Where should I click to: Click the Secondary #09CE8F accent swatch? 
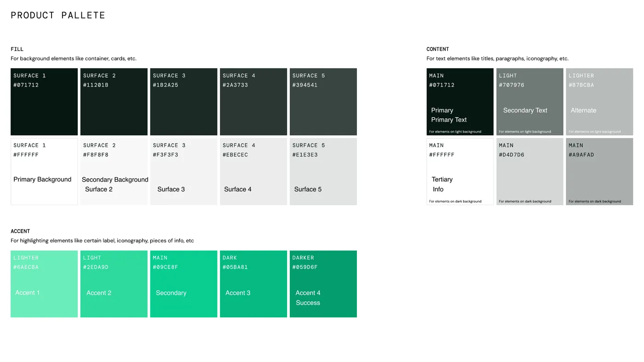184,284
